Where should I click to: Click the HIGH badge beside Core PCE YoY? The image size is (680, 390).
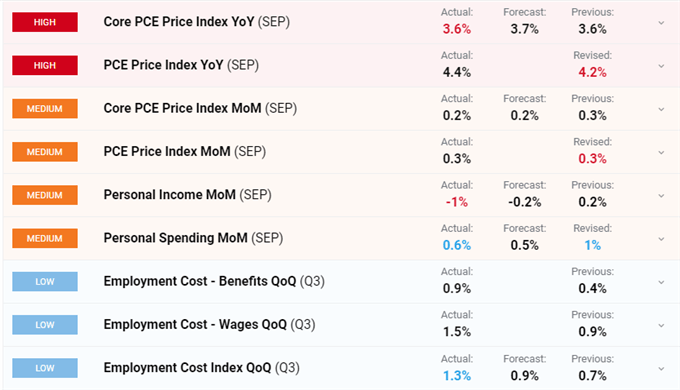(45, 22)
